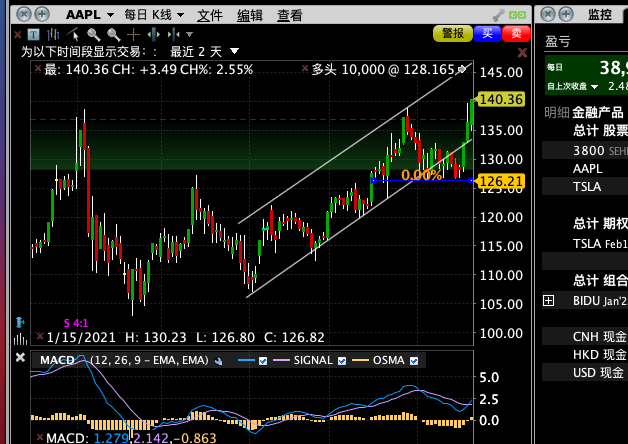This screenshot has width=628, height=444.
Task: Click the yellow 警报 alert button
Action: pyautogui.click(x=453, y=33)
